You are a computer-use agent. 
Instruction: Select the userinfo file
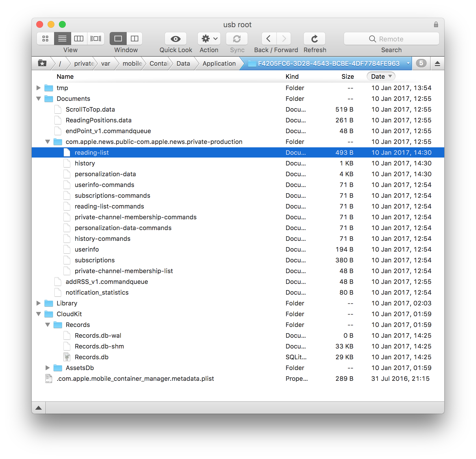238,249
